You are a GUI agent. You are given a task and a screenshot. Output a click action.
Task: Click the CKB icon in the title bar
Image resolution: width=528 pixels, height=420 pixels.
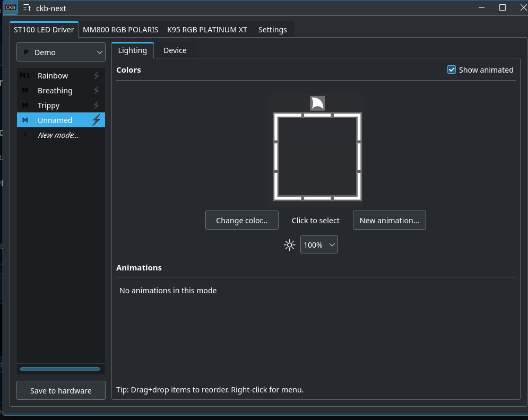coord(10,7)
